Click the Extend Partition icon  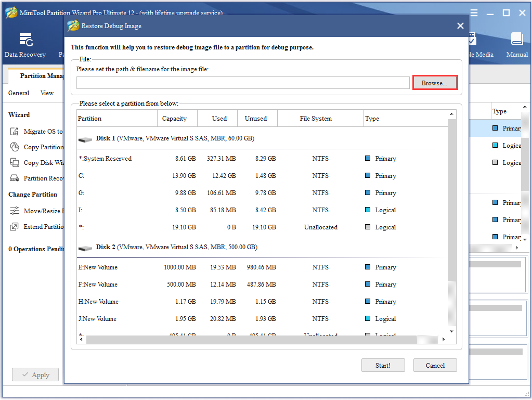(15, 227)
